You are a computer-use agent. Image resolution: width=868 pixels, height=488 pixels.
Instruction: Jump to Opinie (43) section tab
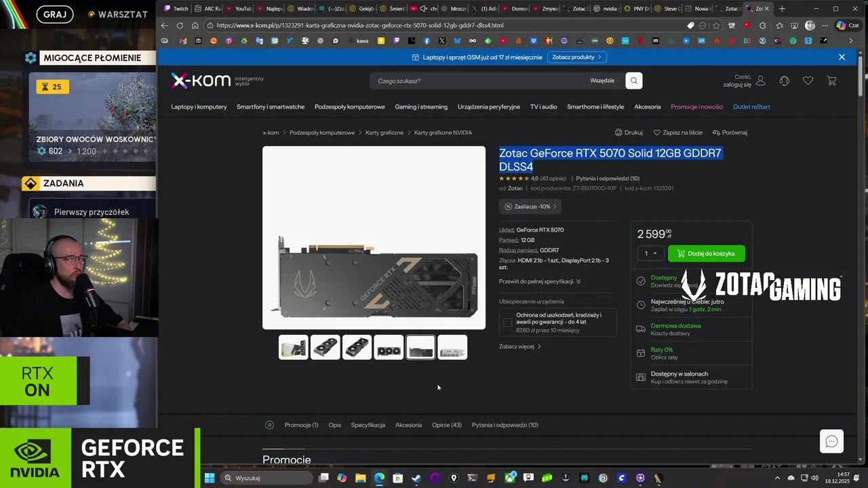[x=447, y=425]
